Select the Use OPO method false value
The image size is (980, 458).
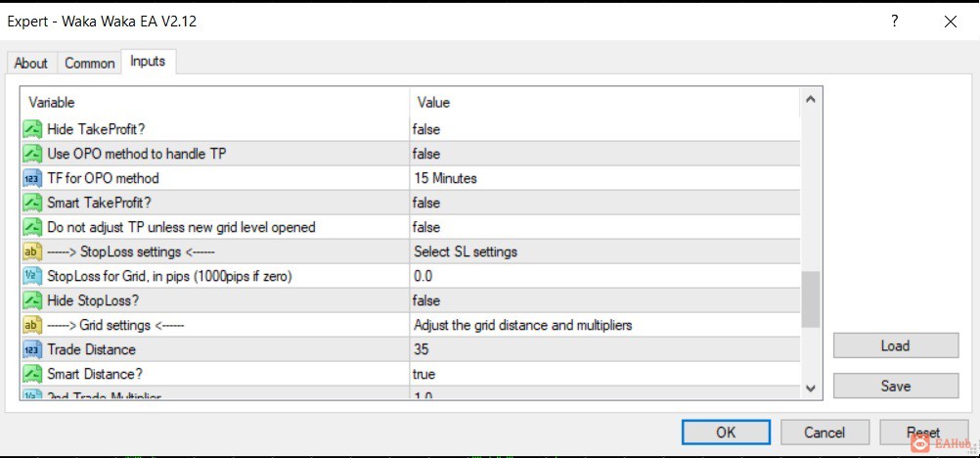425,154
